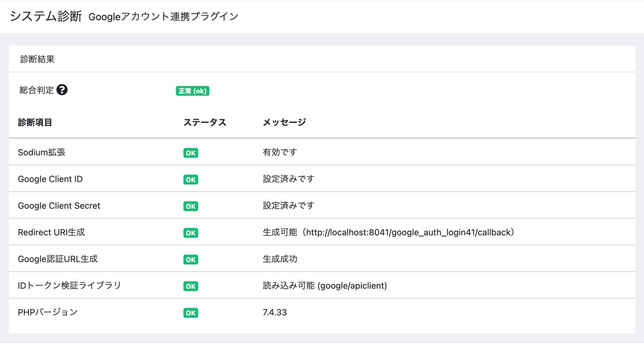Image resolution: width=644 pixels, height=343 pixels.
Task: Click the help icon beside 総合判定
Action: [62, 90]
